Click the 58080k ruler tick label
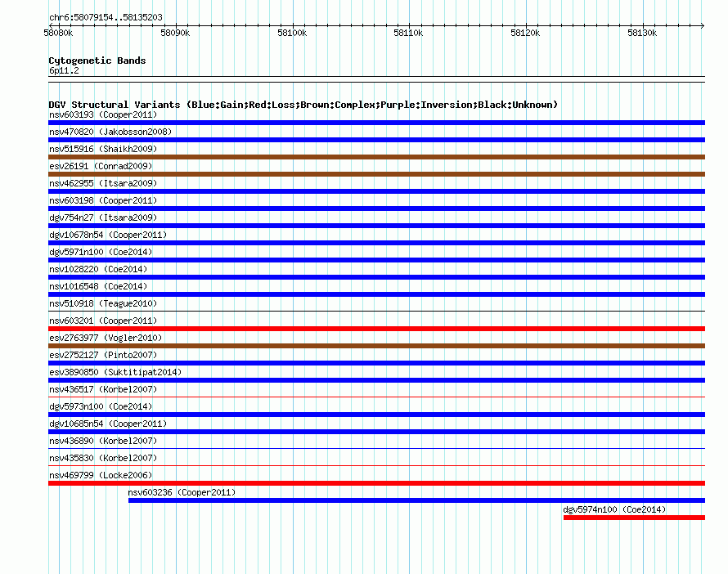Screen dimensions: 728x574 click(58, 33)
